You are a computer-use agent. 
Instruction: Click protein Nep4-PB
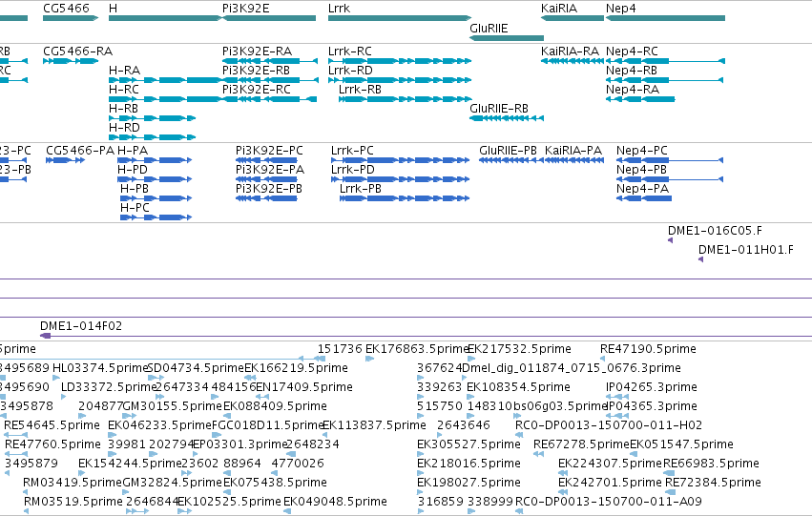tap(670, 179)
